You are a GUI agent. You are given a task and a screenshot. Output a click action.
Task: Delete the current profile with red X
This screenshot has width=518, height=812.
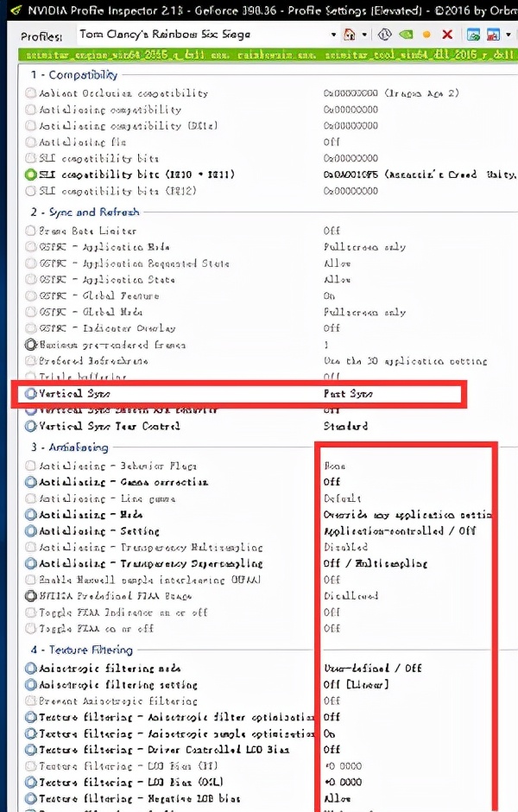pyautogui.click(x=447, y=33)
